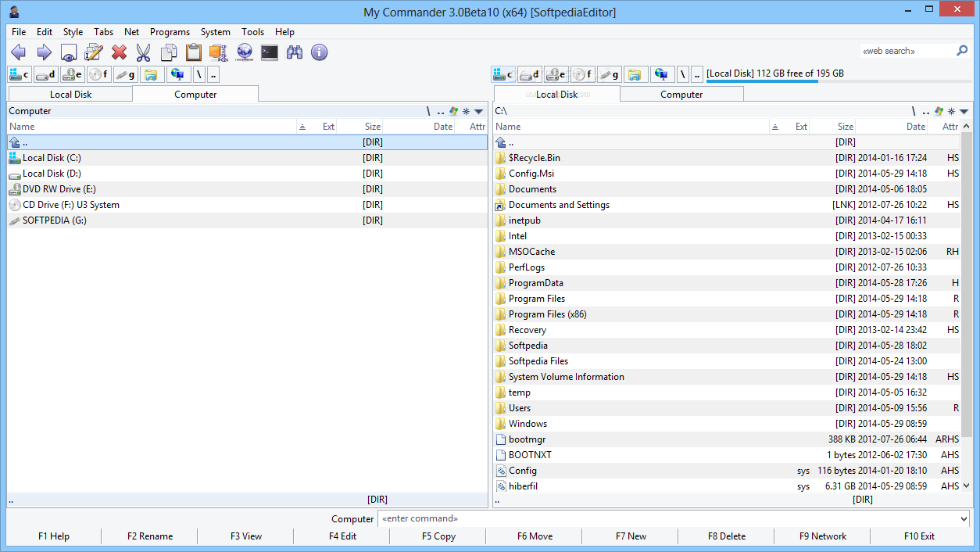Open the command prompt terminal icon
980x552 pixels.
point(270,52)
